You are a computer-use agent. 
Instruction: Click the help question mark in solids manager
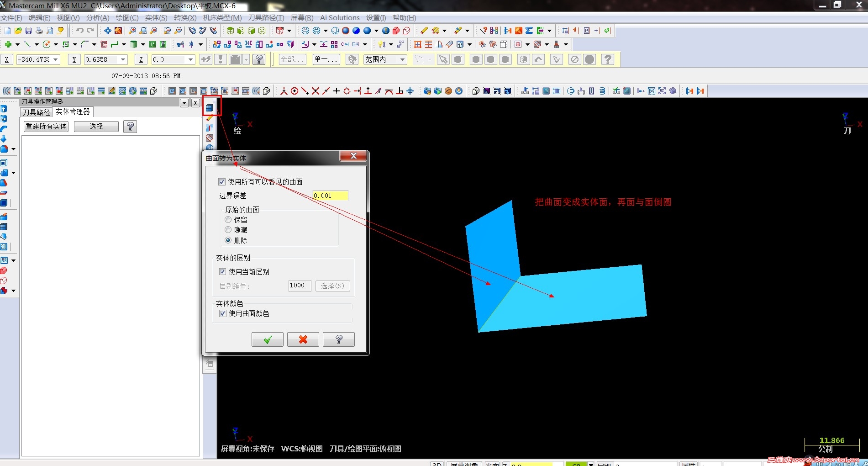tap(130, 127)
